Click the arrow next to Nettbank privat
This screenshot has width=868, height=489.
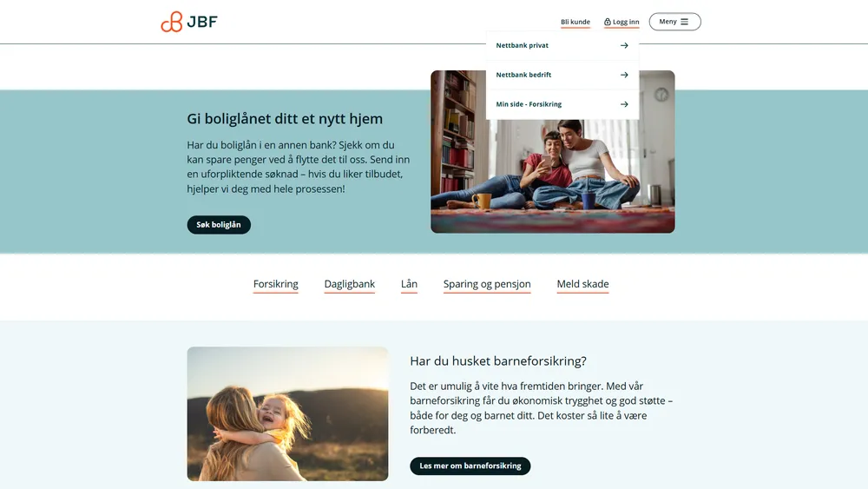point(624,45)
